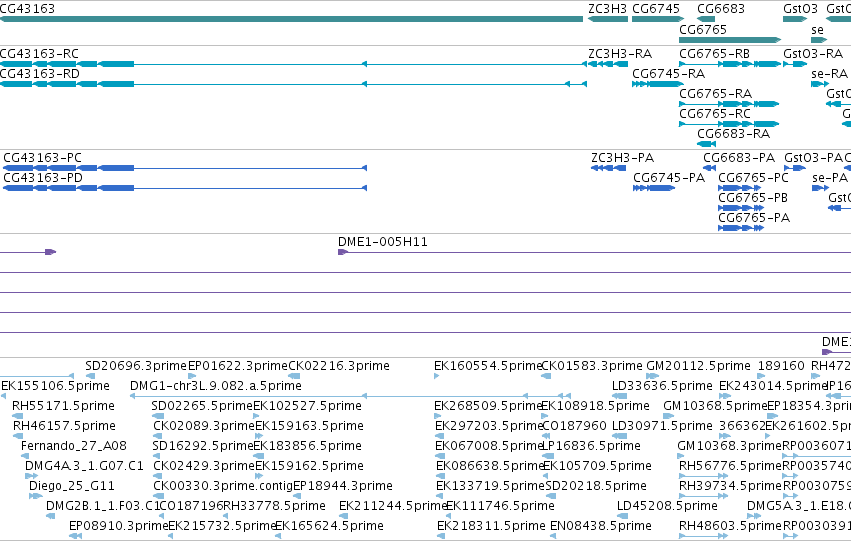Viewport: 851px width, 541px height.
Task: Click protein CG43163-PC
Action: pyautogui.click(x=185, y=168)
